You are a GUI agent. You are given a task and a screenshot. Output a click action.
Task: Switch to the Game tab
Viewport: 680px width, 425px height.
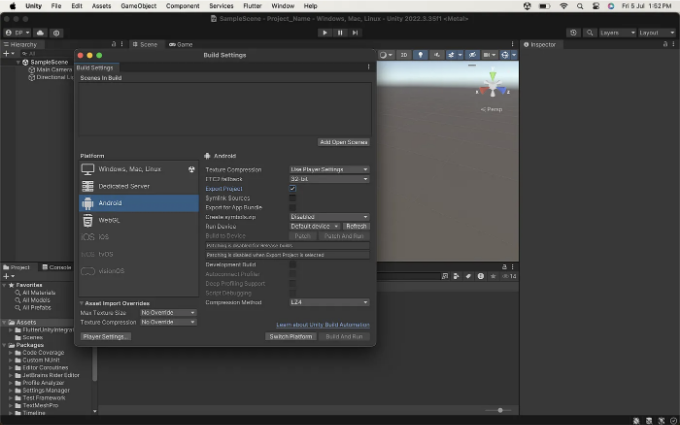tap(181, 44)
